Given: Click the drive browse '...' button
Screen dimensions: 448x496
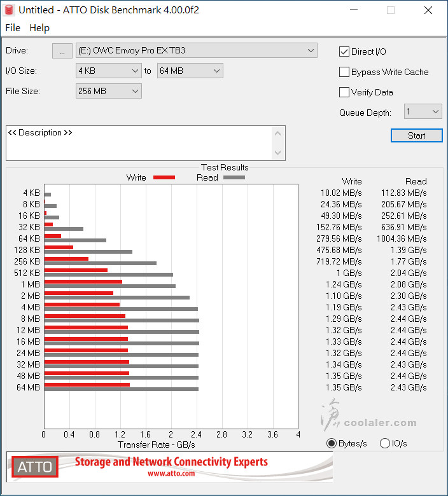Looking at the screenshot, I should click(62, 51).
